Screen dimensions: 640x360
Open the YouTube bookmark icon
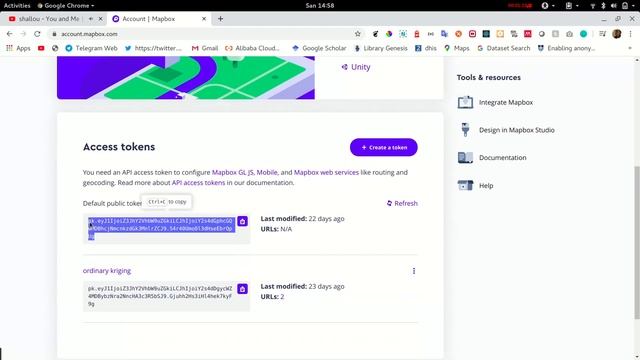41,48
